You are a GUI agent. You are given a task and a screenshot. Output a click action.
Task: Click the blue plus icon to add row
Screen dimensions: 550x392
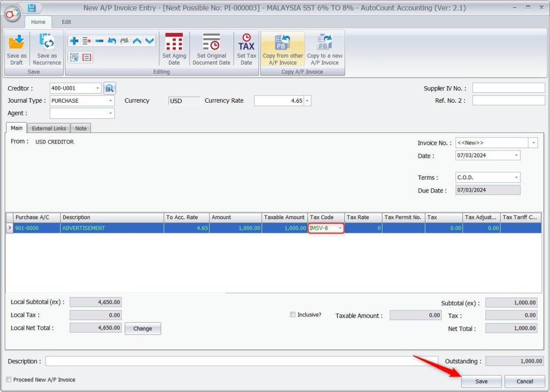click(73, 40)
